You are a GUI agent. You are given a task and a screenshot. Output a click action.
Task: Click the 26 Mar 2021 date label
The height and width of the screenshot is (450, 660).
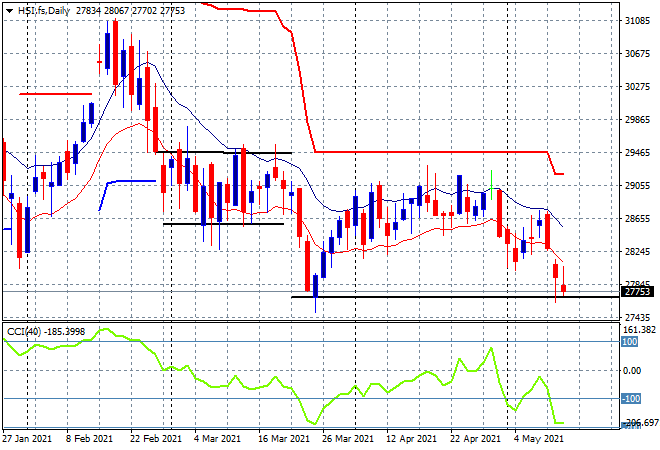[348, 439]
